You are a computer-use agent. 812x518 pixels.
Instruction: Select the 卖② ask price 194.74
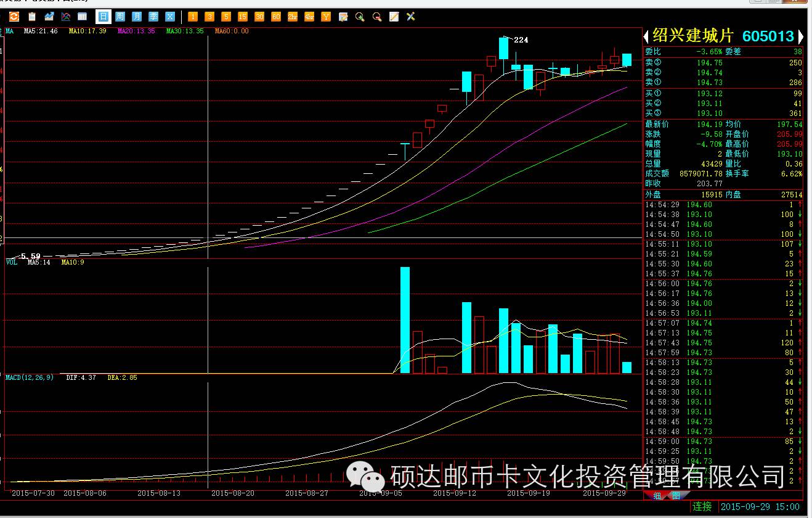(x=710, y=72)
